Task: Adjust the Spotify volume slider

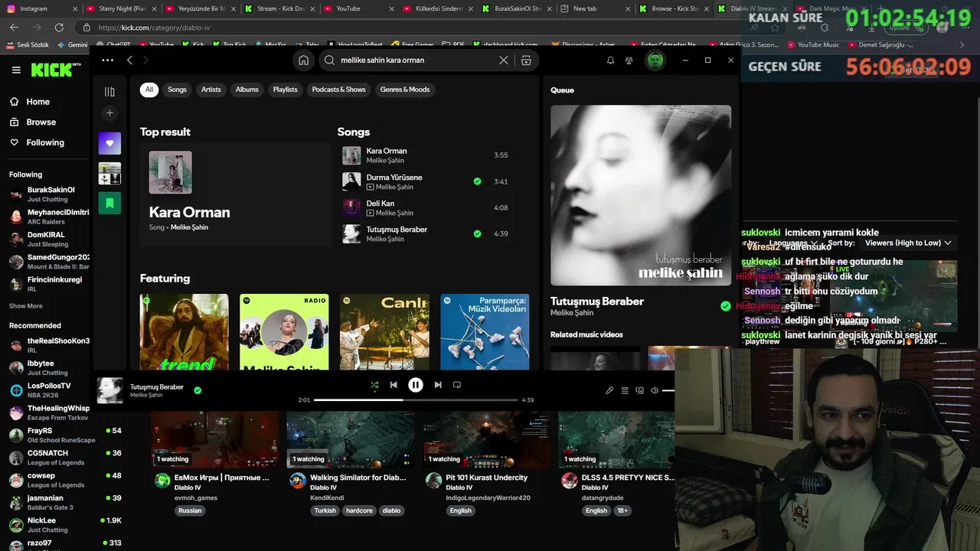Action: [668, 390]
